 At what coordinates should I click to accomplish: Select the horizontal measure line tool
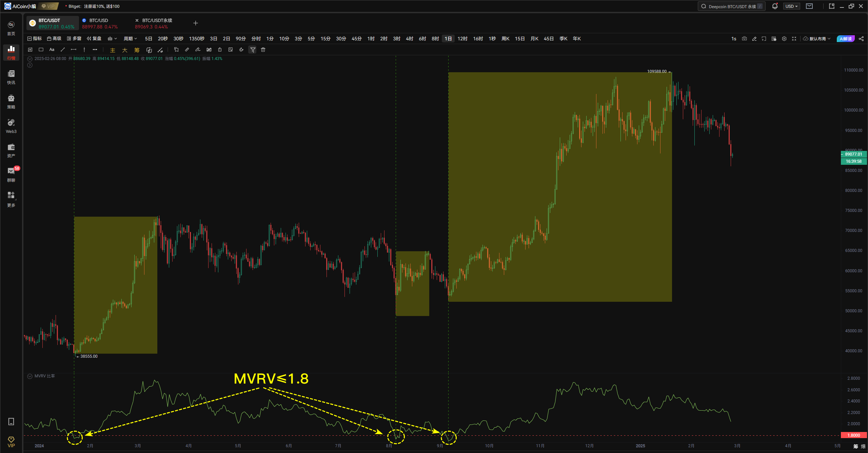74,50
